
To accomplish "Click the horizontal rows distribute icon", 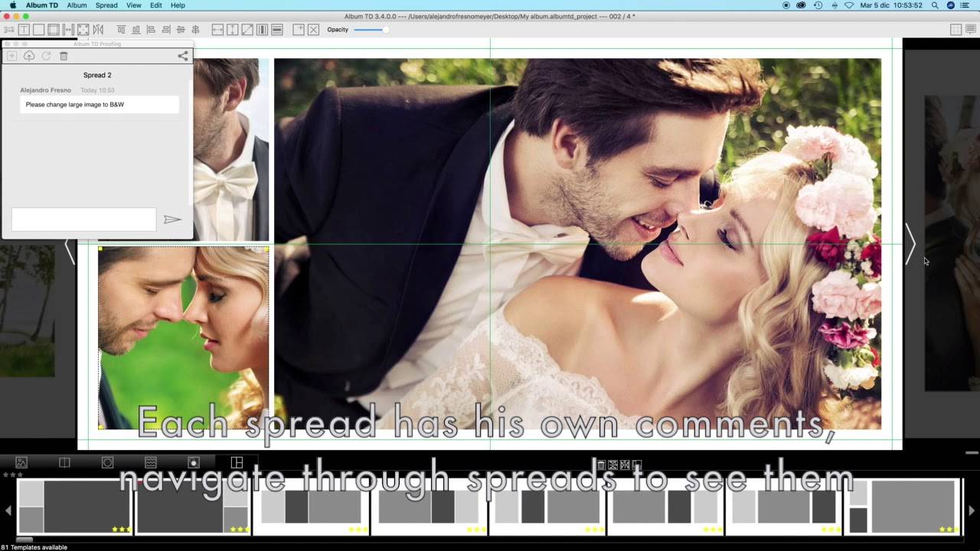I will [277, 30].
